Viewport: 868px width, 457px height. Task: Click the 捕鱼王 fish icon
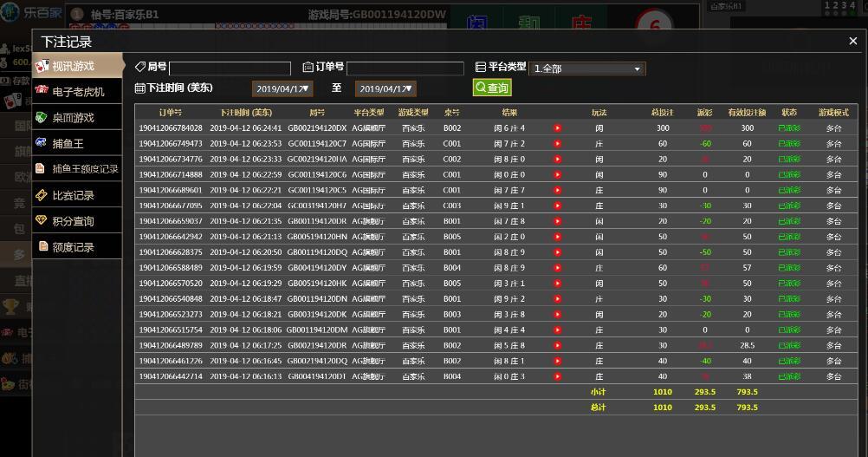tap(41, 143)
